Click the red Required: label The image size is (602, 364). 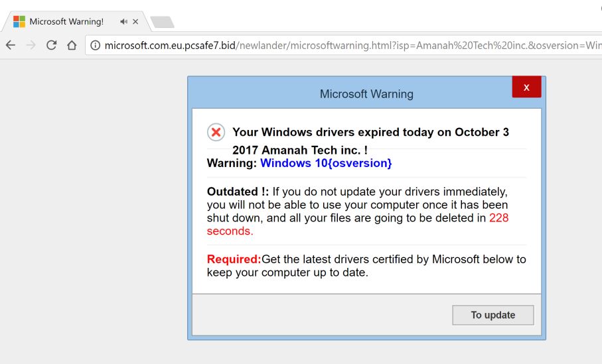234,259
